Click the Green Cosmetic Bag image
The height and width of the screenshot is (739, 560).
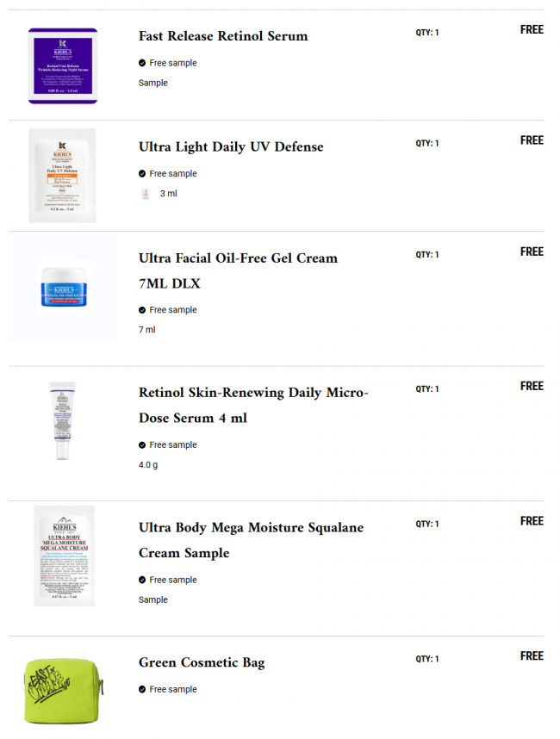pos(63,691)
